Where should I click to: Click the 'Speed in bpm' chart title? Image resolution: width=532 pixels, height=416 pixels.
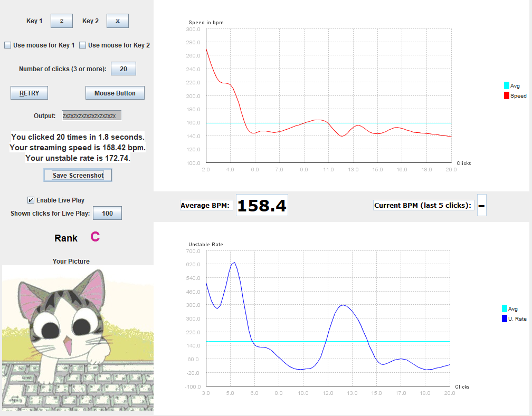point(206,23)
